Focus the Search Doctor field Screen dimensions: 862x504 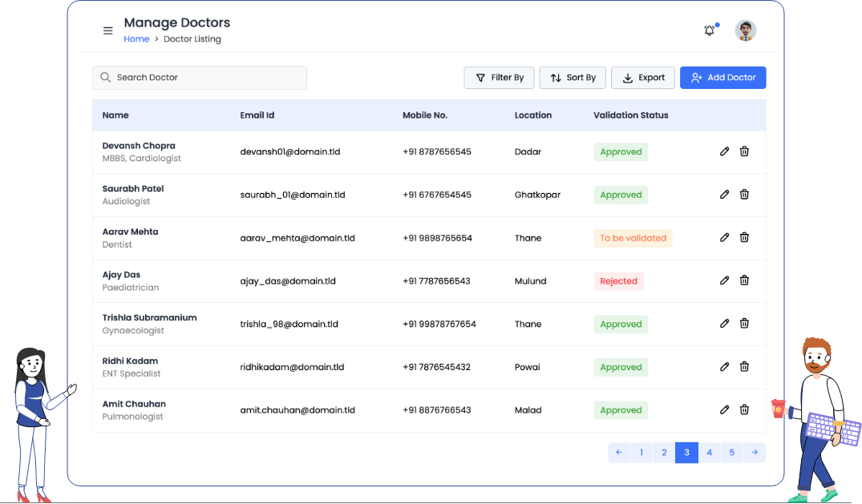pyautogui.click(x=200, y=78)
